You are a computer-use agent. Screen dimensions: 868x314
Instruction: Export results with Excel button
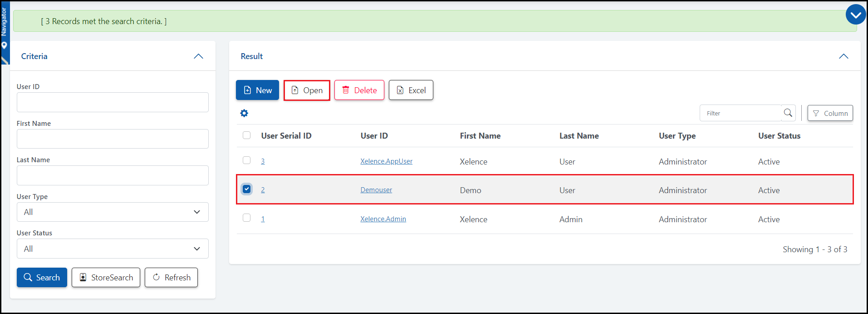pyautogui.click(x=411, y=90)
